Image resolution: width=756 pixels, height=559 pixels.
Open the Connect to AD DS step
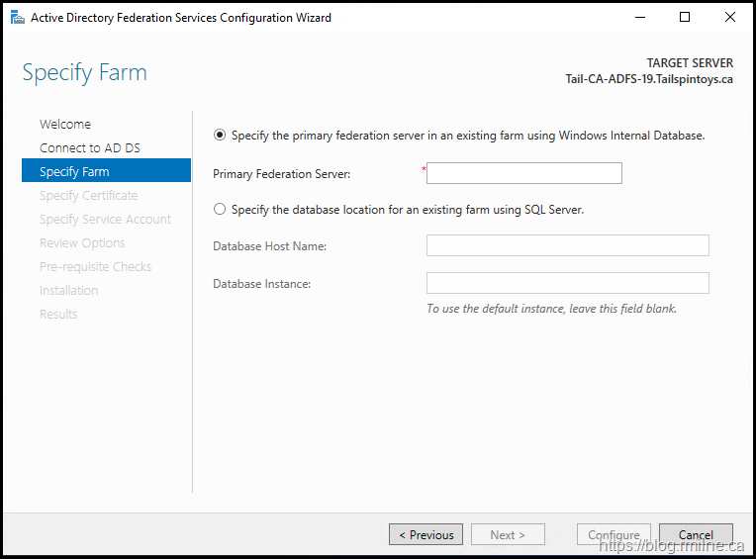pyautogui.click(x=90, y=148)
